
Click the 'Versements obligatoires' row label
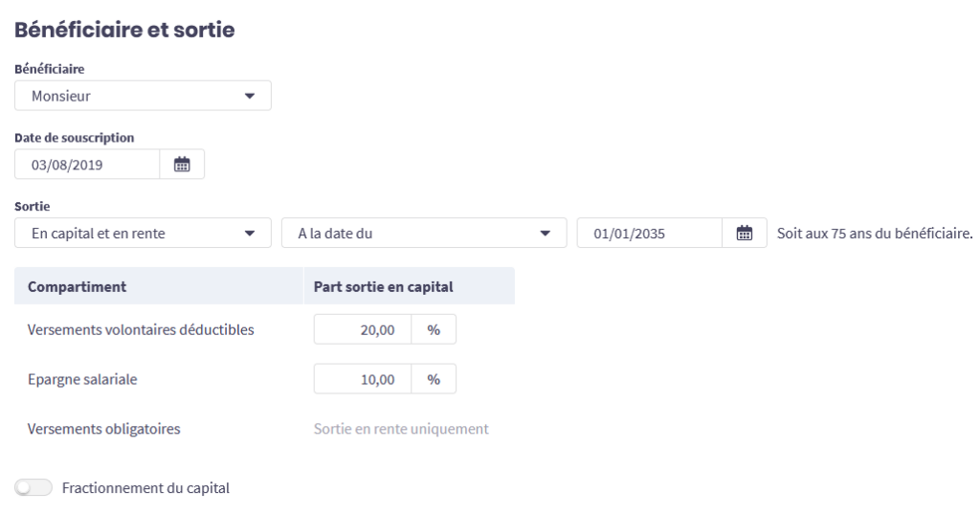(105, 429)
